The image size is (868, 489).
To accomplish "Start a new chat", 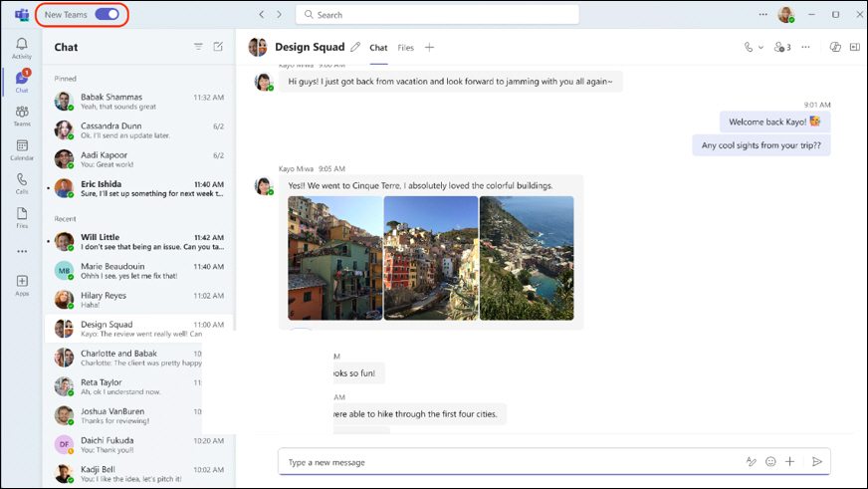I will pos(218,47).
